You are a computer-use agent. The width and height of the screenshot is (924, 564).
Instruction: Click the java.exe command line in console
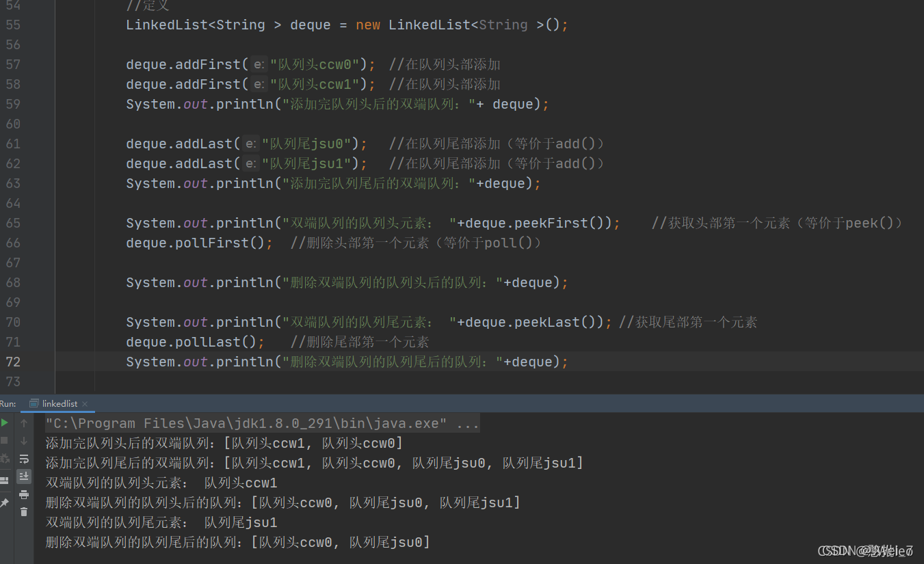pyautogui.click(x=262, y=423)
